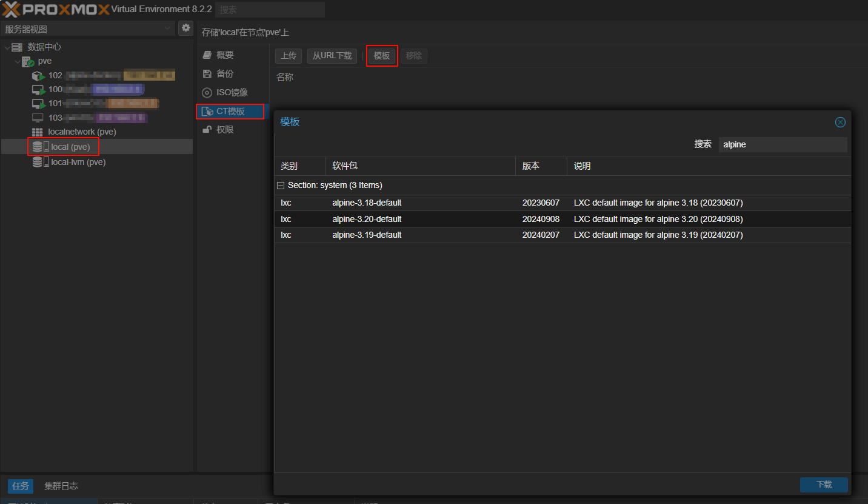Screen dimensions: 868x504
Task: Select the alpine-3.19-default template row
Action: tap(367, 235)
